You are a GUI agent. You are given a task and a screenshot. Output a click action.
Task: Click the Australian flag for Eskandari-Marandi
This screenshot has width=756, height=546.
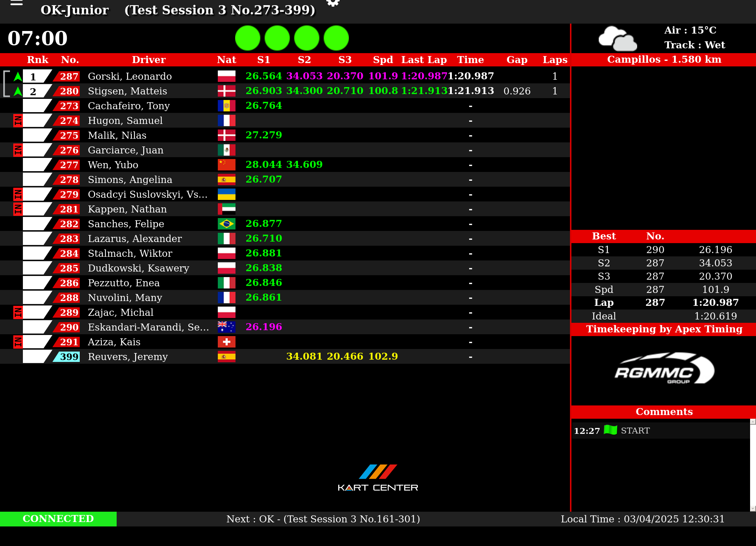(x=226, y=327)
